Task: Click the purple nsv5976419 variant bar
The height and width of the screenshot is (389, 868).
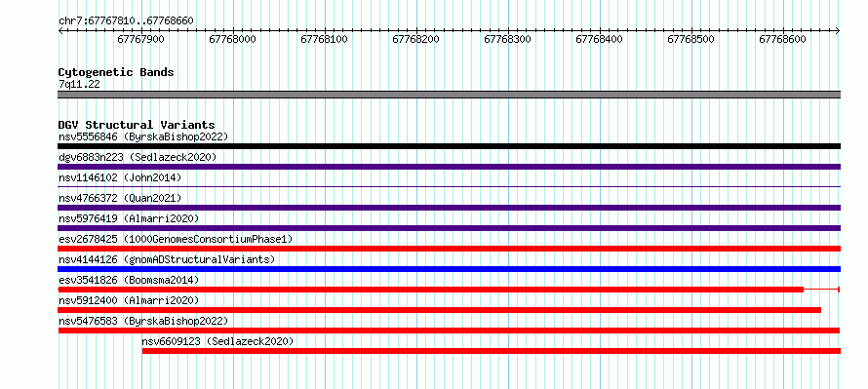Action: coord(449,228)
